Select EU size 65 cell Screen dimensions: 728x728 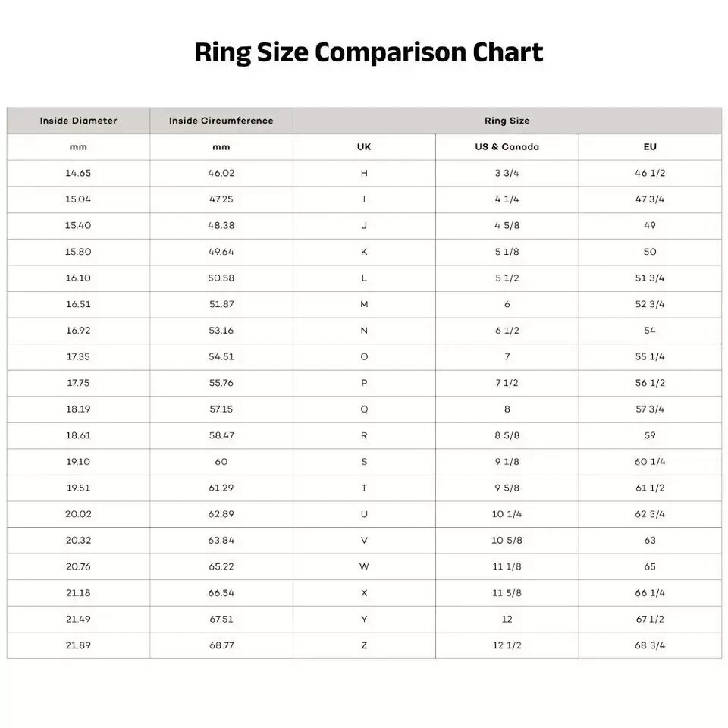tap(650, 567)
